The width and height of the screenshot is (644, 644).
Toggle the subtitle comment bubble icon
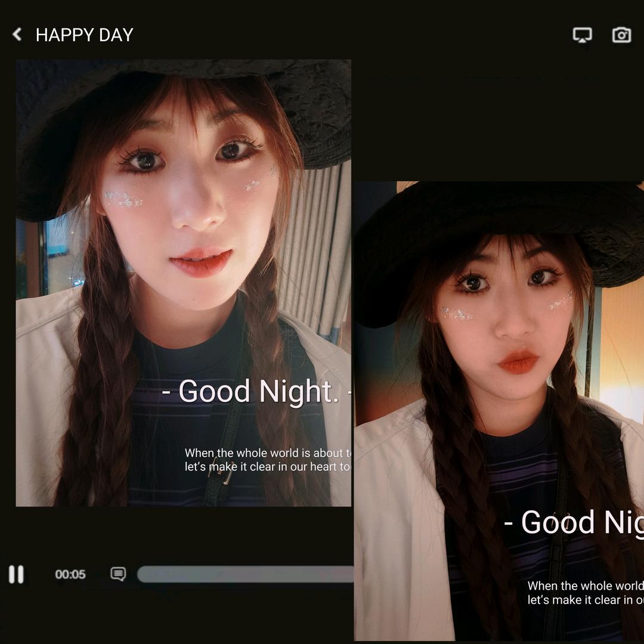click(118, 574)
